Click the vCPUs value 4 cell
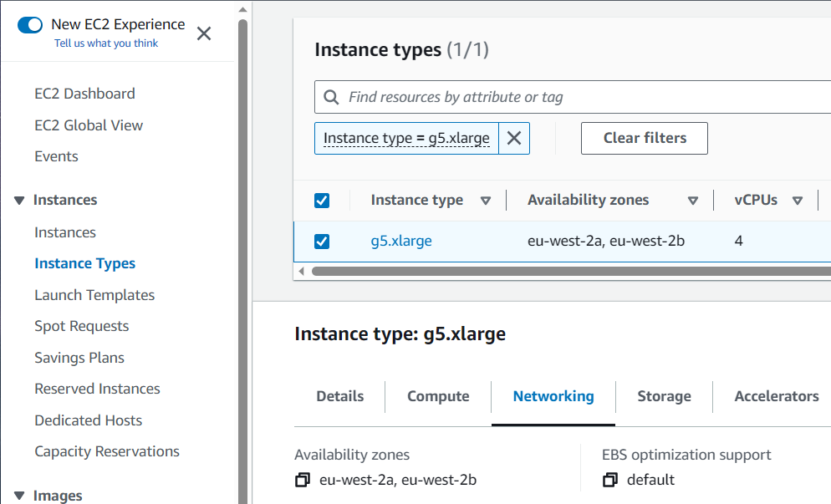831x504 pixels. 739,242
